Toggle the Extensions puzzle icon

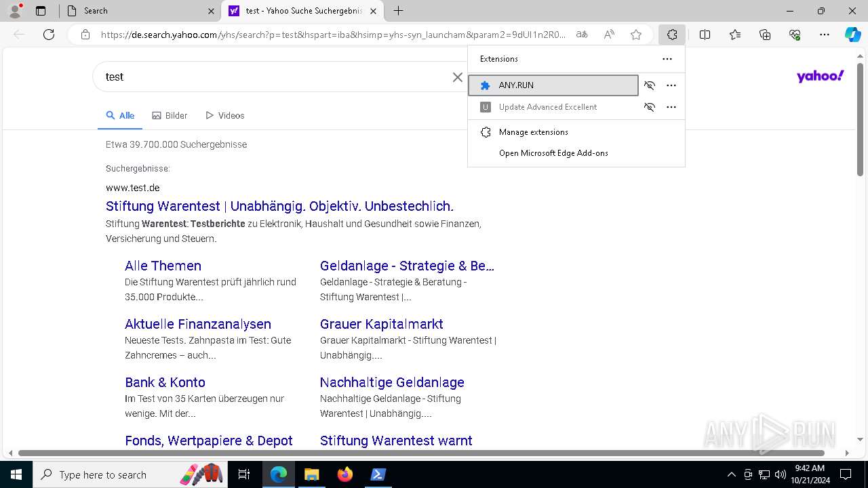(672, 35)
